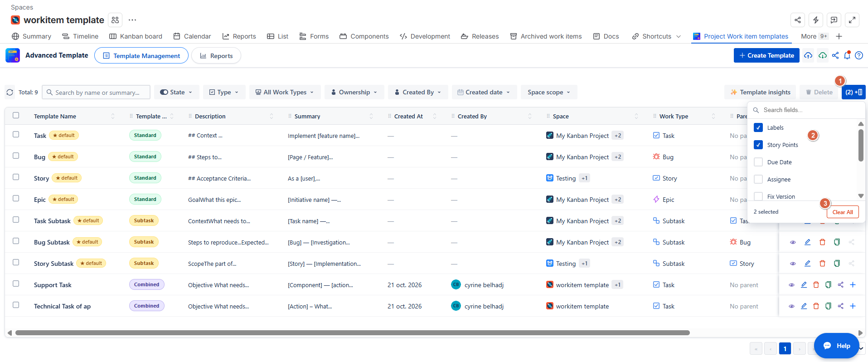868x362 pixels.
Task: Toggle the select-all checkbox in table header
Action: (16, 115)
